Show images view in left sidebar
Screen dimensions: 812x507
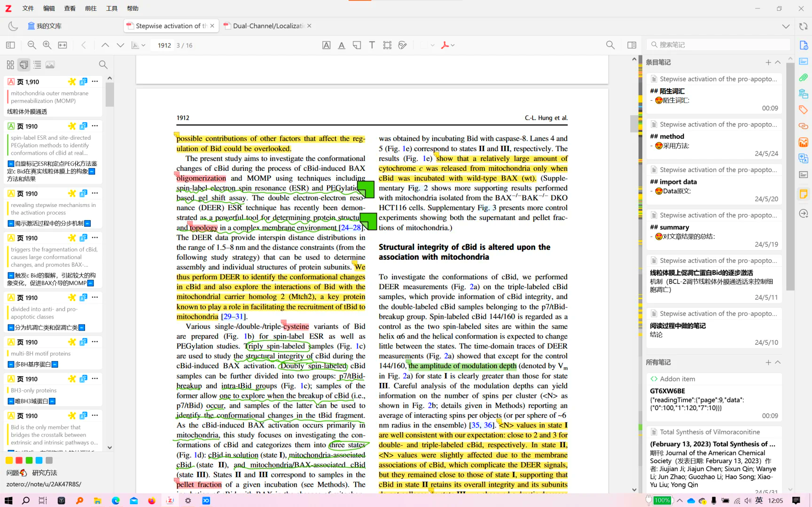[50, 64]
